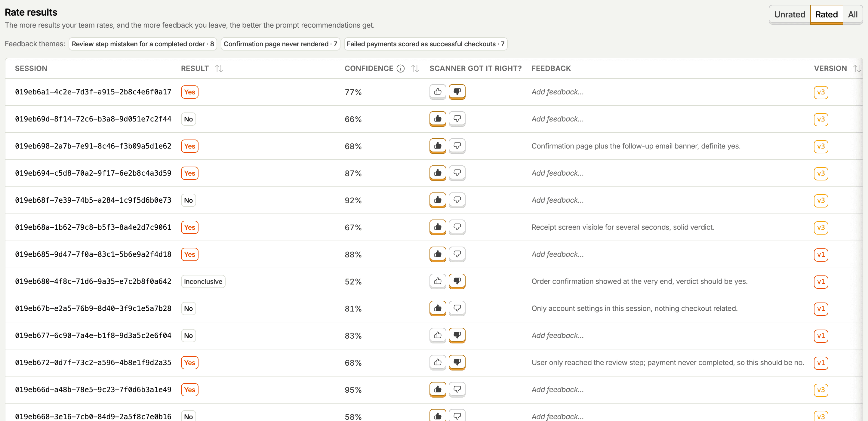Thumbs up session 019eb6a1 row
The width and height of the screenshot is (868, 421).
tap(438, 92)
